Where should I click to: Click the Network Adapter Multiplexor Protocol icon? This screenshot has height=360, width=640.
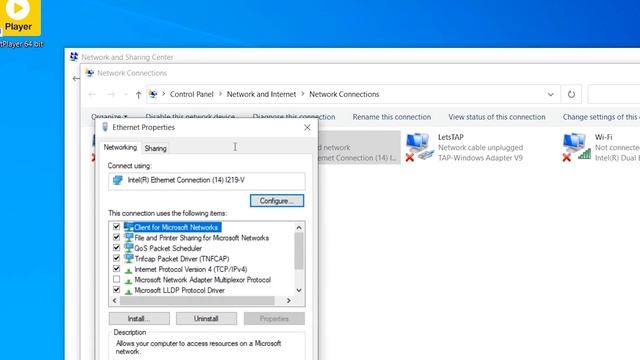tap(129, 280)
